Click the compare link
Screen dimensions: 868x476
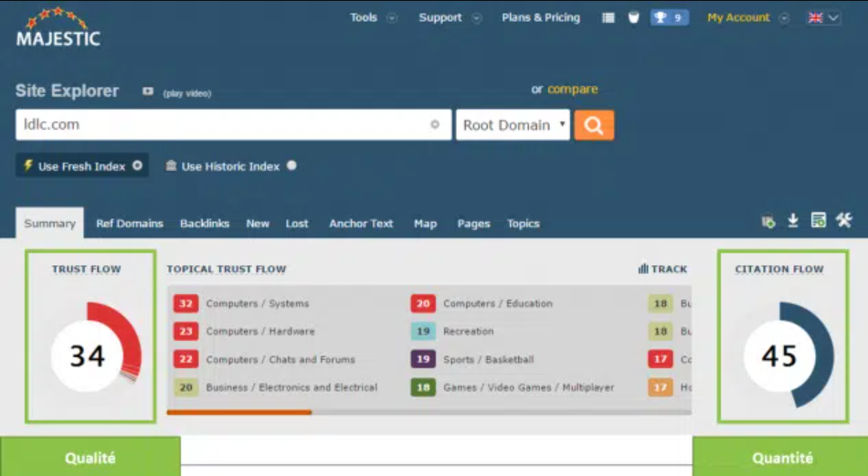(x=572, y=90)
